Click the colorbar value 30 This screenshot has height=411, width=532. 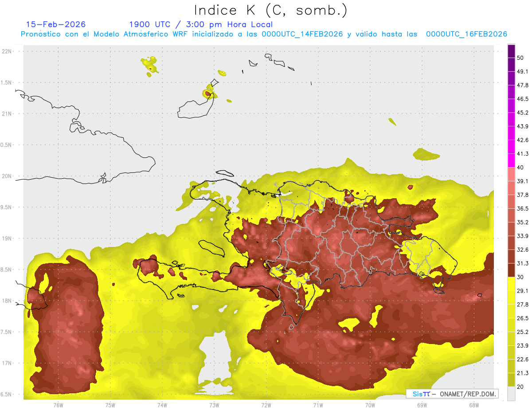pos(520,277)
